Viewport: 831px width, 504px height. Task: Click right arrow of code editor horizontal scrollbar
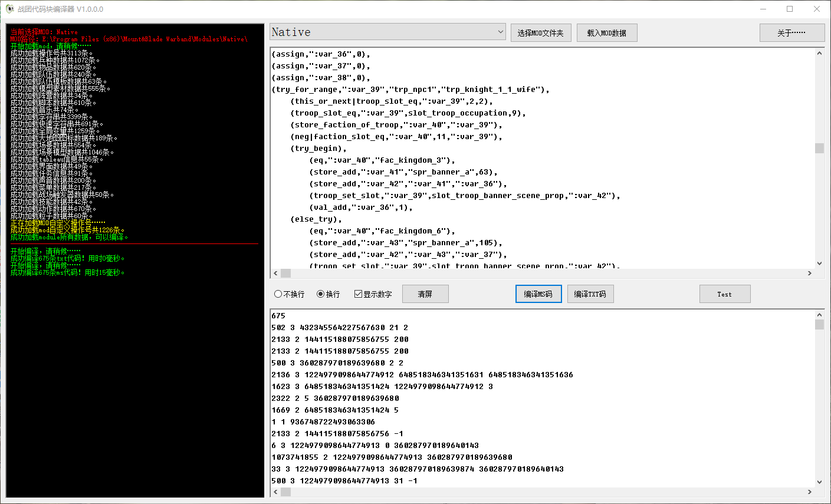[x=810, y=273]
